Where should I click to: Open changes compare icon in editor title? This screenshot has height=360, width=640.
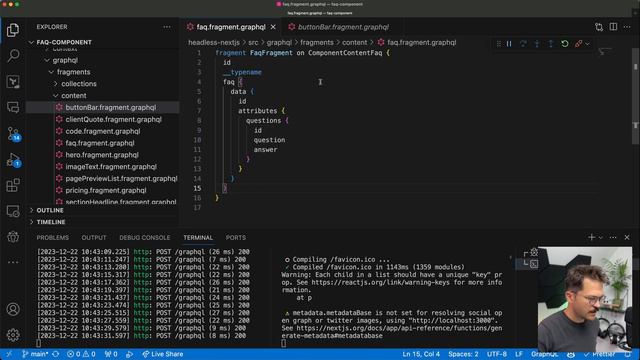tap(599, 27)
